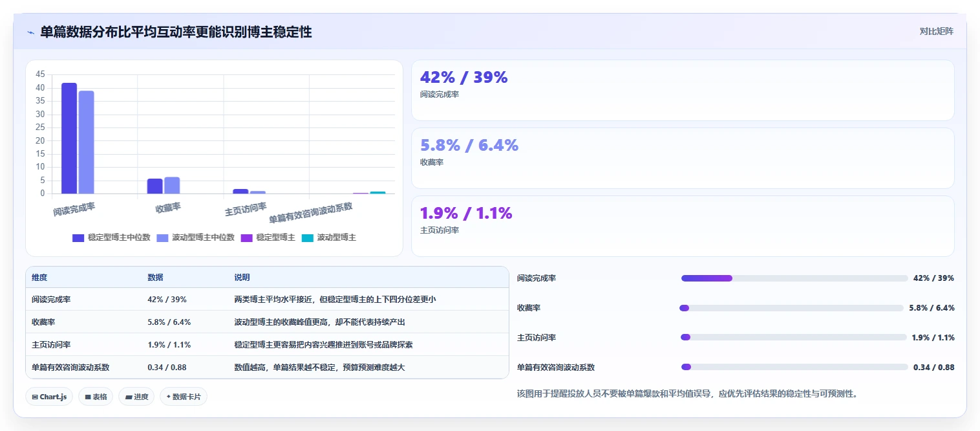Click the 阅读完成率 progress bar
This screenshot has height=431, width=980.
pyautogui.click(x=794, y=278)
